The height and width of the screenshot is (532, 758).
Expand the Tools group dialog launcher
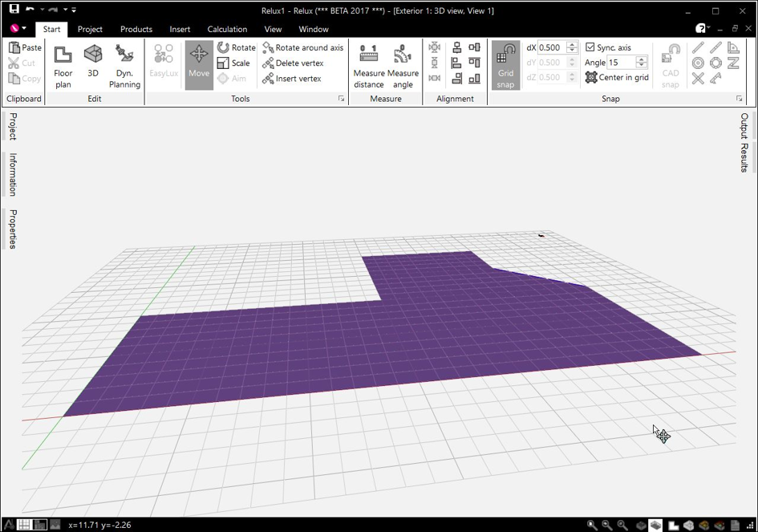(x=341, y=99)
